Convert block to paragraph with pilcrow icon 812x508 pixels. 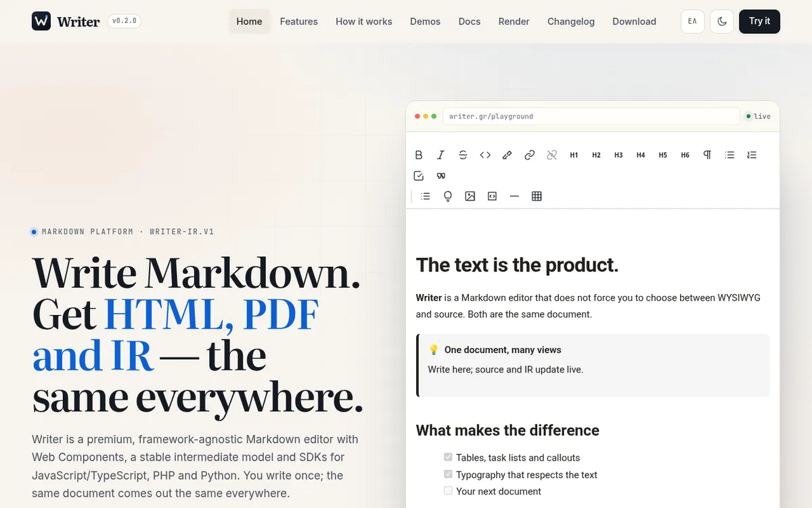(707, 155)
